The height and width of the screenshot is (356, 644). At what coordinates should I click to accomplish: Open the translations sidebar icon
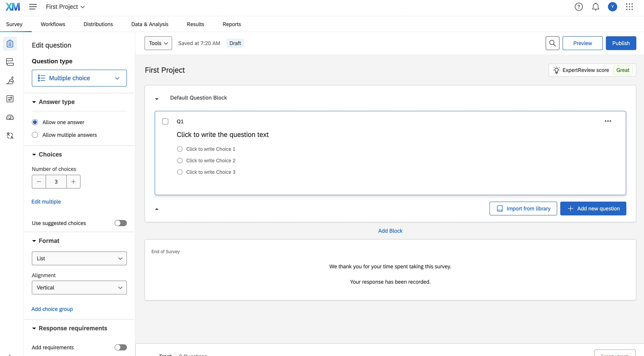[10, 135]
